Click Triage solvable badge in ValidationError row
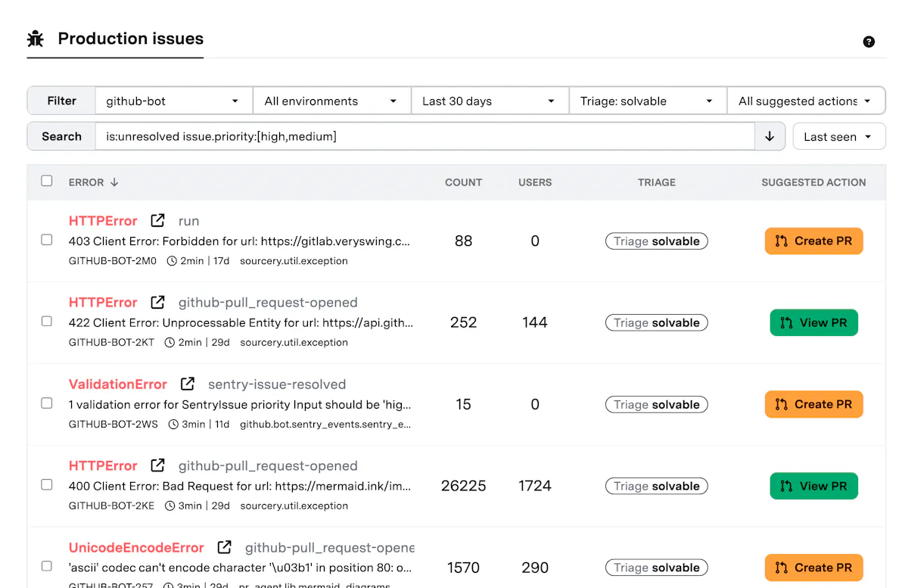This screenshot has height=588, width=908. [657, 405]
